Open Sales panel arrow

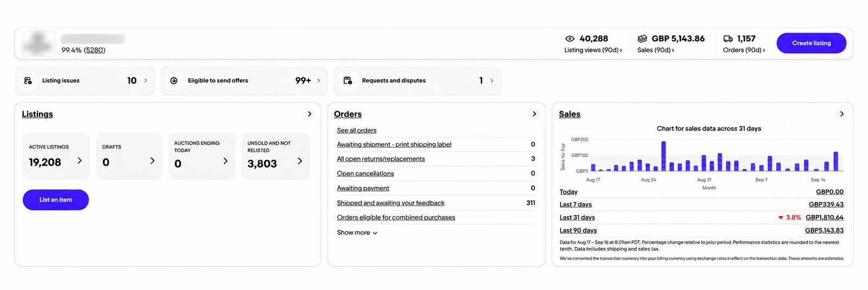(841, 114)
